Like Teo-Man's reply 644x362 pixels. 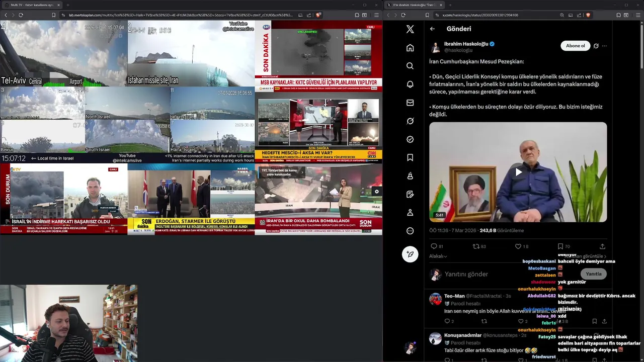point(521,321)
